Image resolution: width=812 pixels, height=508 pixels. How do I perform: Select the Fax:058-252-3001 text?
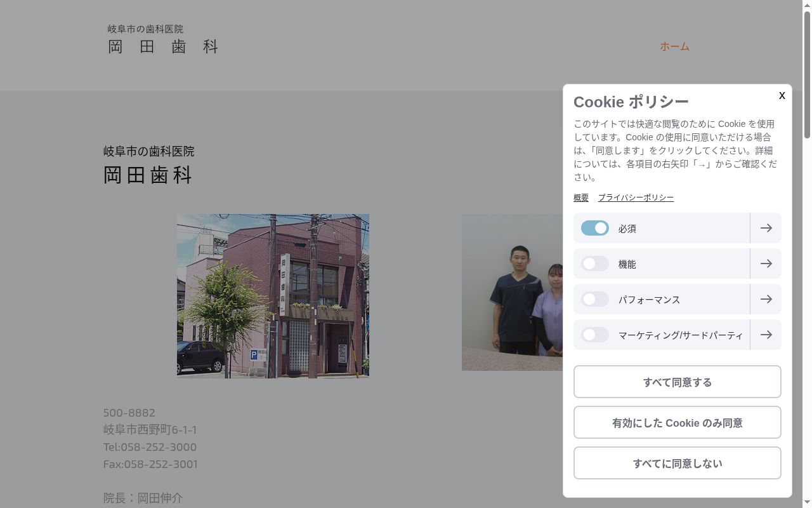click(x=150, y=464)
